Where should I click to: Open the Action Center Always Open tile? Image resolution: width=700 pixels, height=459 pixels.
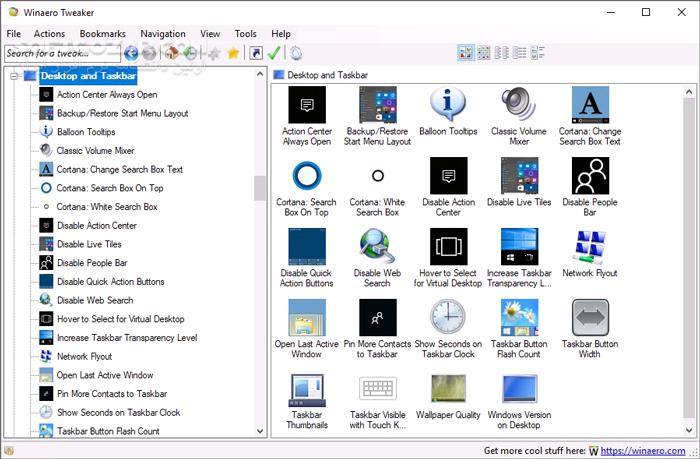point(307,116)
